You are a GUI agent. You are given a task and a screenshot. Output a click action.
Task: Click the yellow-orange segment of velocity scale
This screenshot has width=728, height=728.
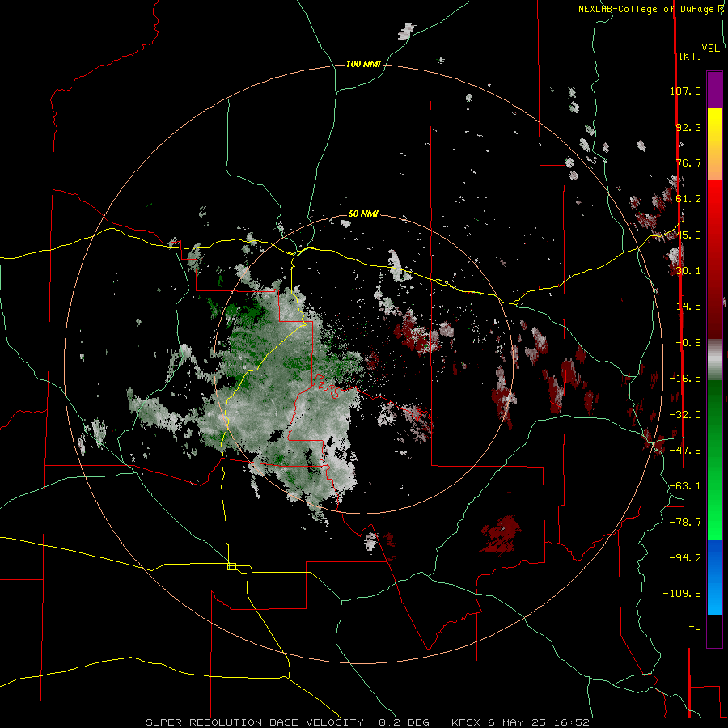tap(714, 144)
